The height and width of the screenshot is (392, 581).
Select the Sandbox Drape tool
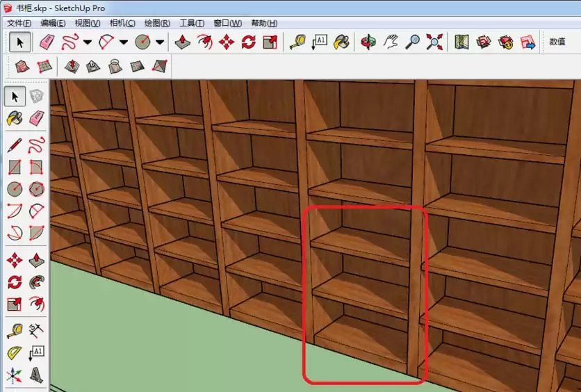point(115,66)
